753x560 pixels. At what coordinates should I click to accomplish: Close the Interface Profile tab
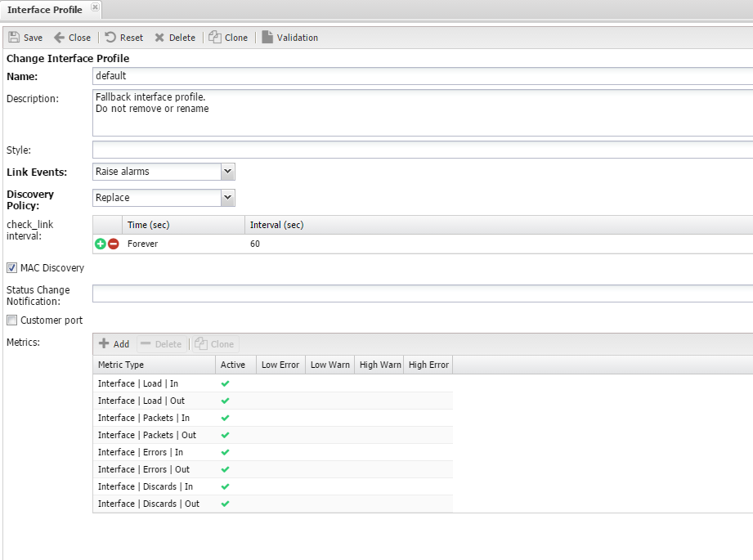(95, 7)
